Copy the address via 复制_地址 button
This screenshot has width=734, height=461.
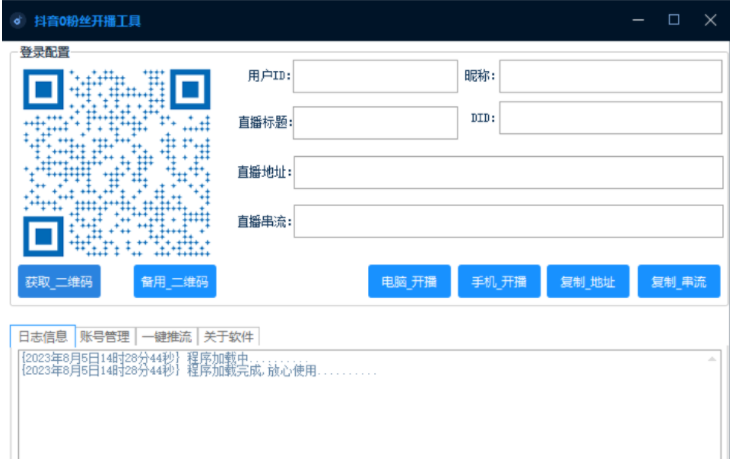[588, 282]
